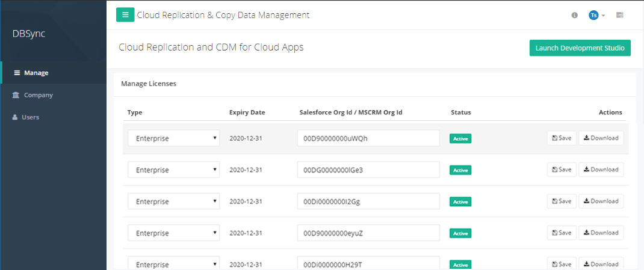Go to Company in the sidebar

point(38,95)
